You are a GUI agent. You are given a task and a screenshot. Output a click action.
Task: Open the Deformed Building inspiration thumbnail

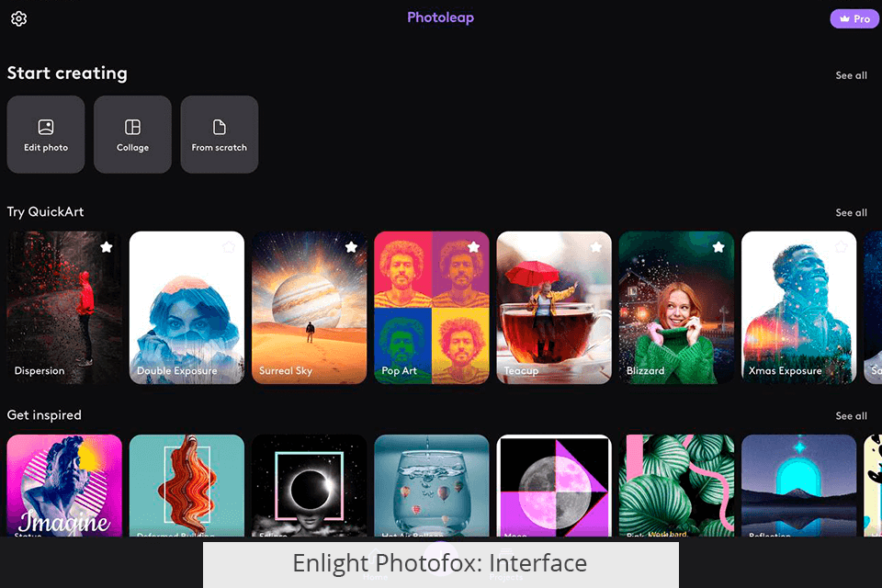click(187, 486)
